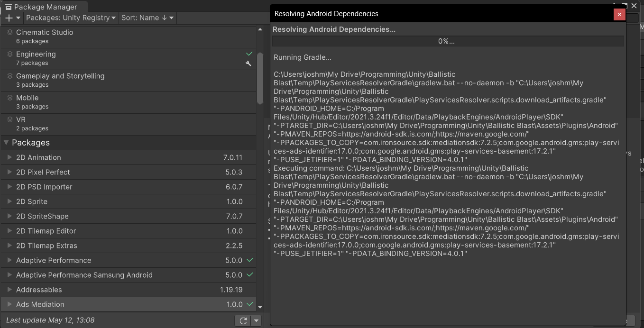Select the 2D Tilemap Editor package
The width and height of the screenshot is (644, 328).
pyautogui.click(x=46, y=231)
